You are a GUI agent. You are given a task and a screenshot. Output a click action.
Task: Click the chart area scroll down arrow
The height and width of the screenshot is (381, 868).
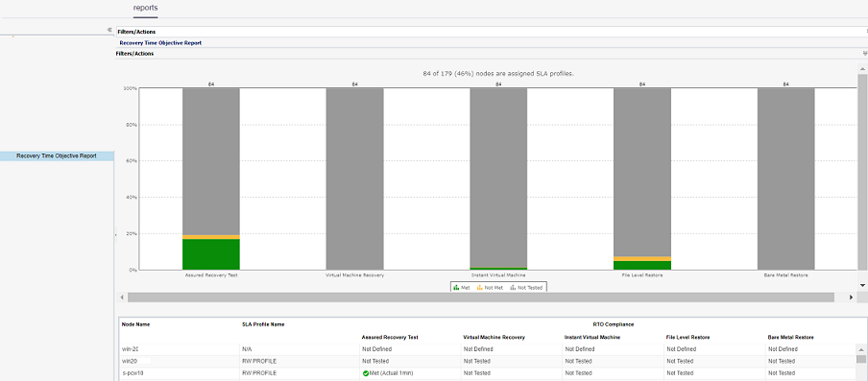[x=862, y=285]
